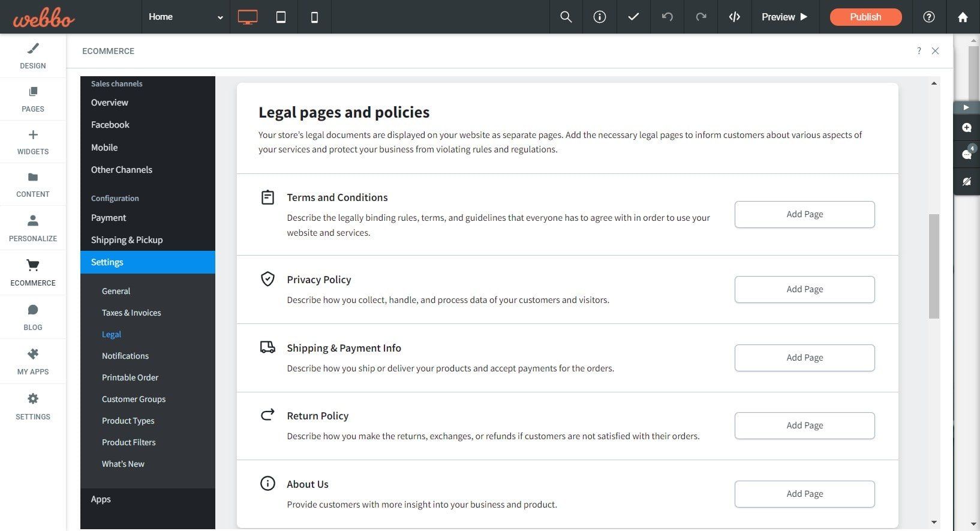980x531 pixels.
Task: Open the My Apps panel
Action: click(x=33, y=362)
